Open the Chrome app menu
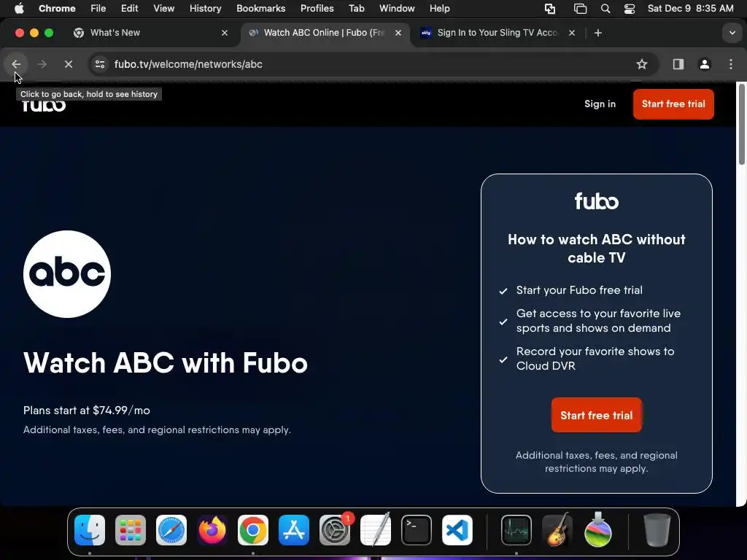747x560 pixels. coord(57,8)
